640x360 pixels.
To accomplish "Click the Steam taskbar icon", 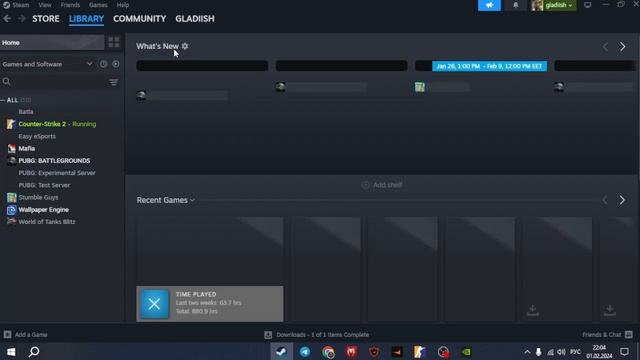I will pyautogui.click(x=282, y=352).
